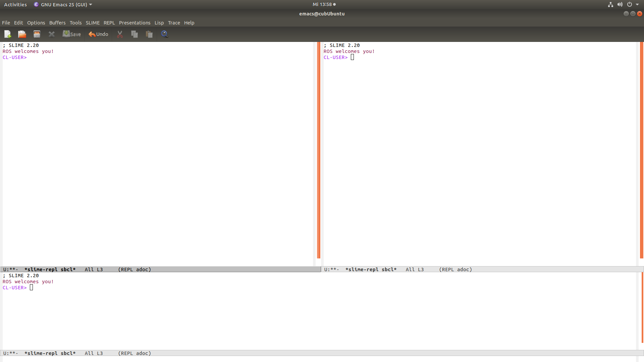Click the volume speaker icon in top bar
The width and height of the screenshot is (644, 362).
(x=620, y=5)
